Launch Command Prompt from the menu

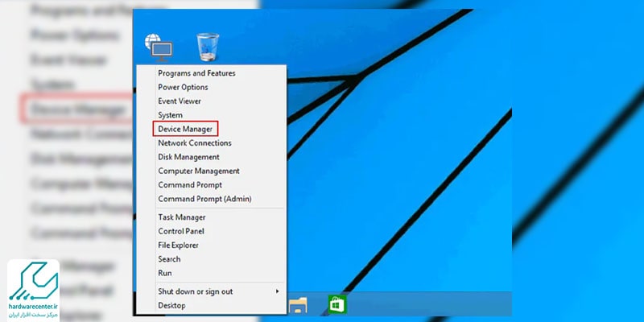(211, 185)
